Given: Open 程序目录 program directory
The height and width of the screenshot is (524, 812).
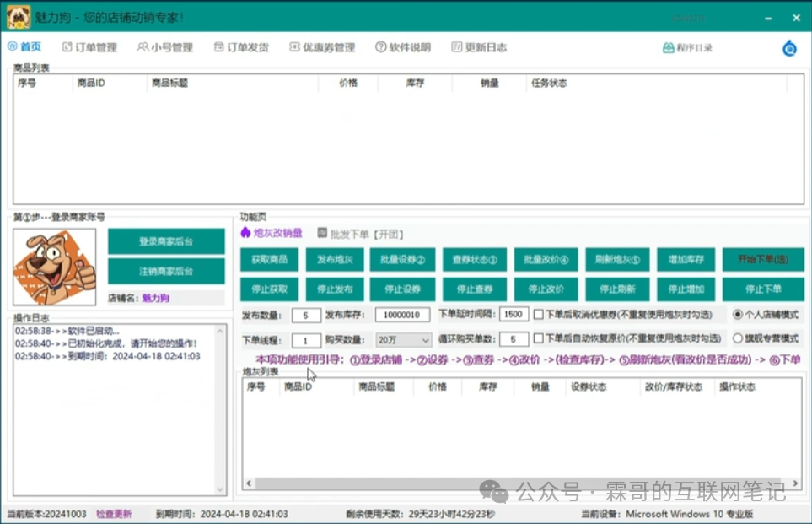Looking at the screenshot, I should 687,48.
